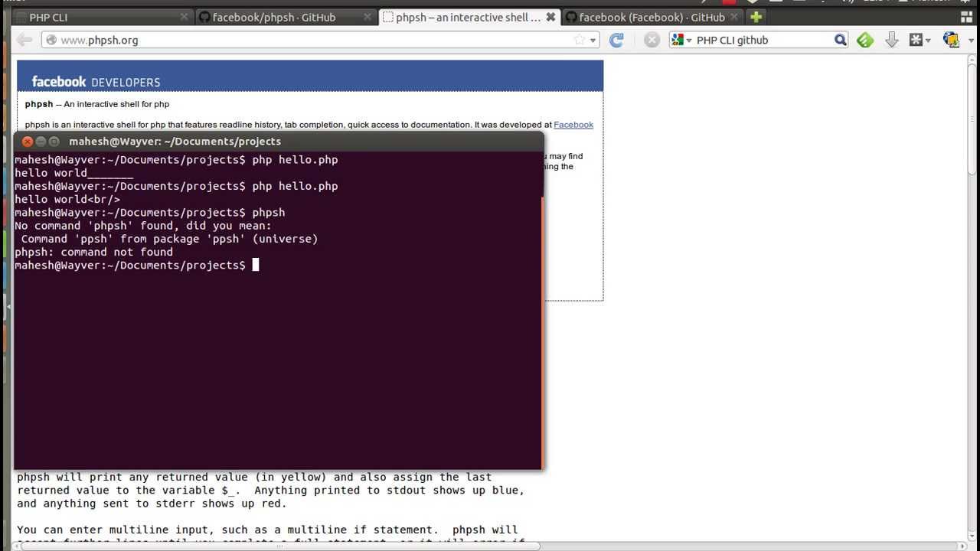980x551 pixels.
Task: Close the PHP CLI tab
Action: pos(184,17)
